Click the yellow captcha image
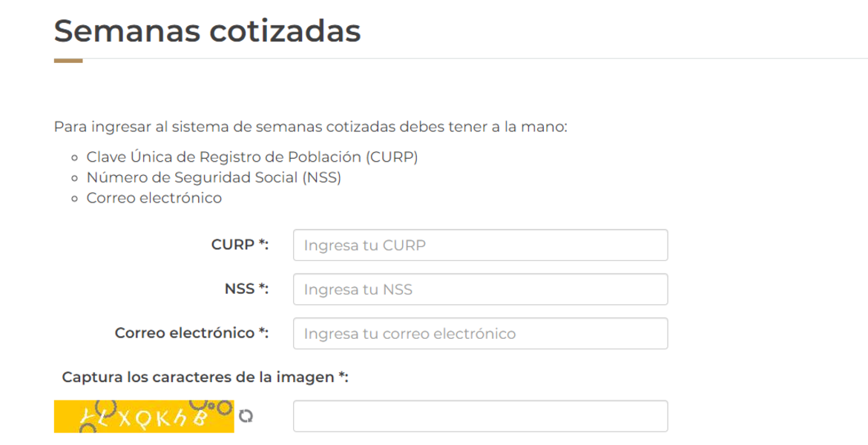Screen dimensions: 868x445 click(x=144, y=416)
